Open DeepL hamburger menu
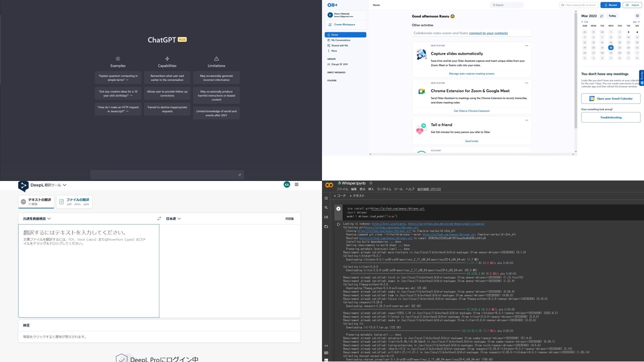 [x=296, y=185]
